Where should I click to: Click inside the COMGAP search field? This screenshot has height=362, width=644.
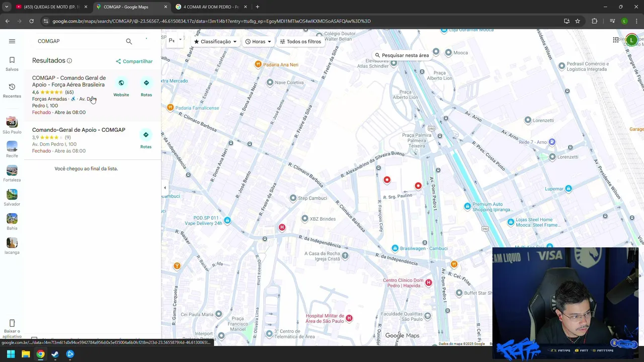point(78,41)
